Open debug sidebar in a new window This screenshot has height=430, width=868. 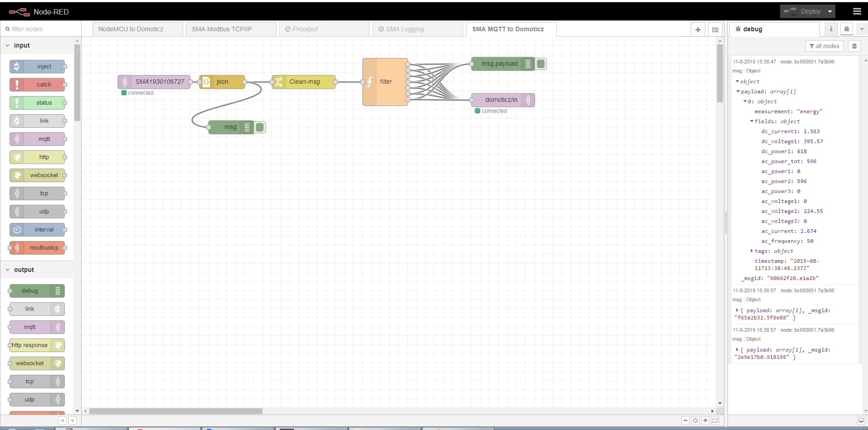[x=861, y=420]
